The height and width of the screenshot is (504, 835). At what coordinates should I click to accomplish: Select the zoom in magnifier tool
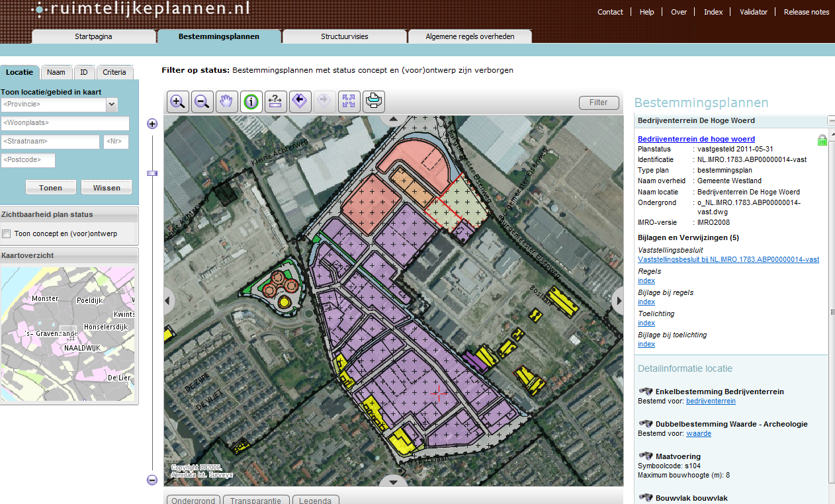[177, 101]
